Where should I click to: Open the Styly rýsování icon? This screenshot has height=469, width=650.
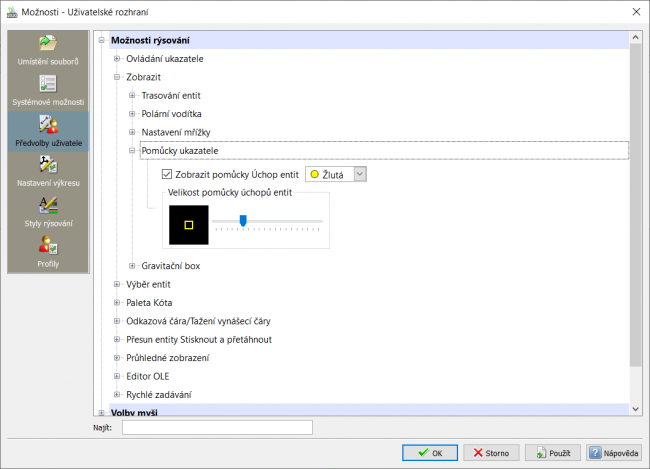[x=48, y=205]
